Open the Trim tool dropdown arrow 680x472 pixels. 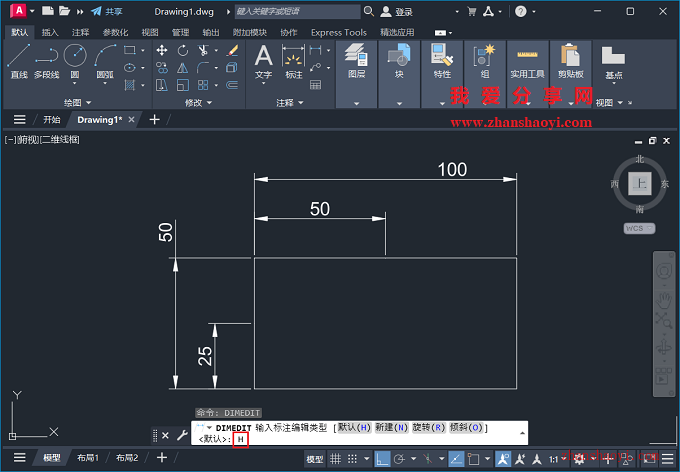click(216, 50)
